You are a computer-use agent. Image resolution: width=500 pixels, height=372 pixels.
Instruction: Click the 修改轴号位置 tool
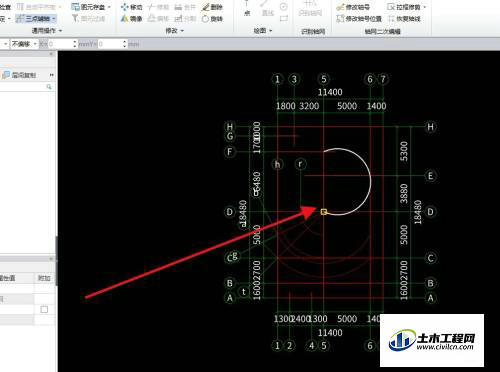(359, 19)
